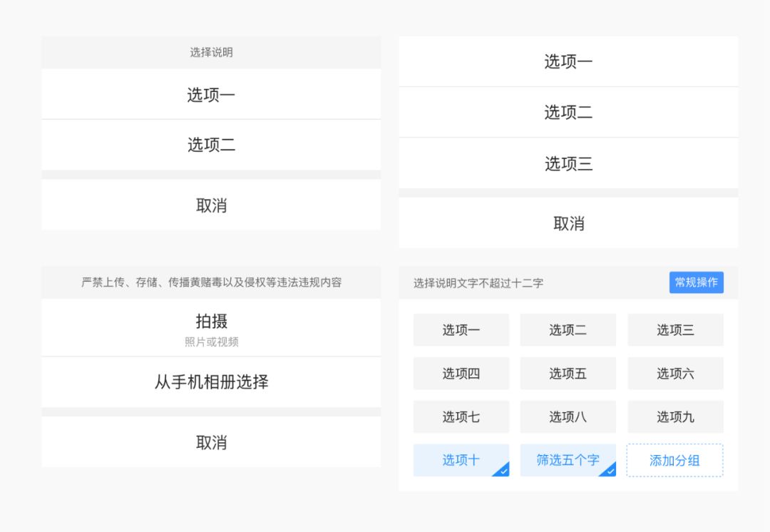Select the 选项五 chip
770x532 pixels.
pos(568,374)
